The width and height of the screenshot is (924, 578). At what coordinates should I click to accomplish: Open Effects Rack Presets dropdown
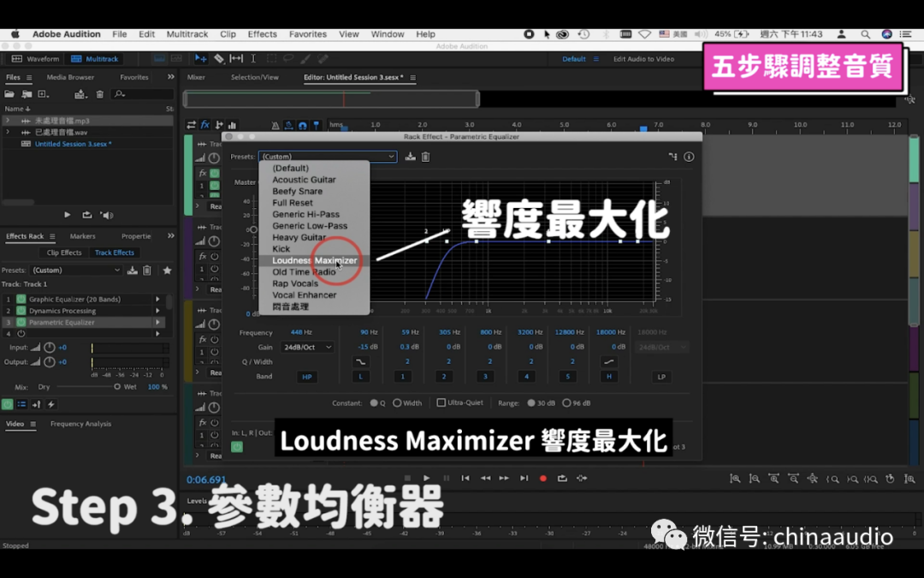[76, 270]
